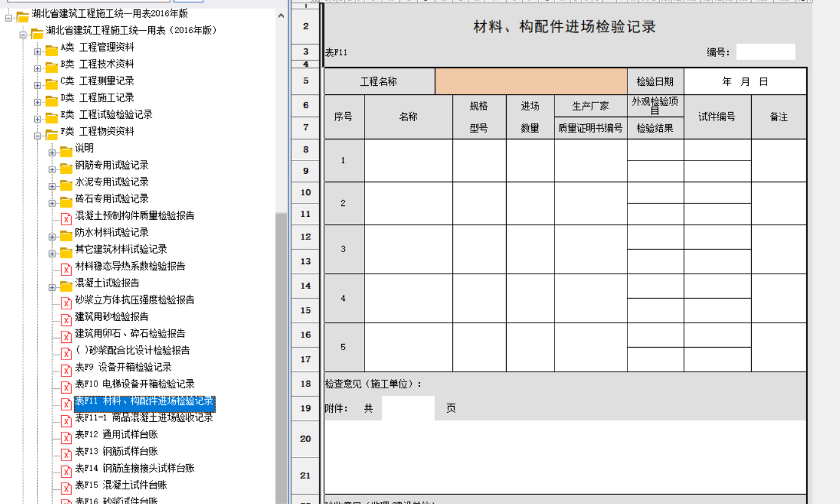Click document icon of 表F11-1 商品混凝土进场验收记录
840x504 pixels.
pos(66,421)
